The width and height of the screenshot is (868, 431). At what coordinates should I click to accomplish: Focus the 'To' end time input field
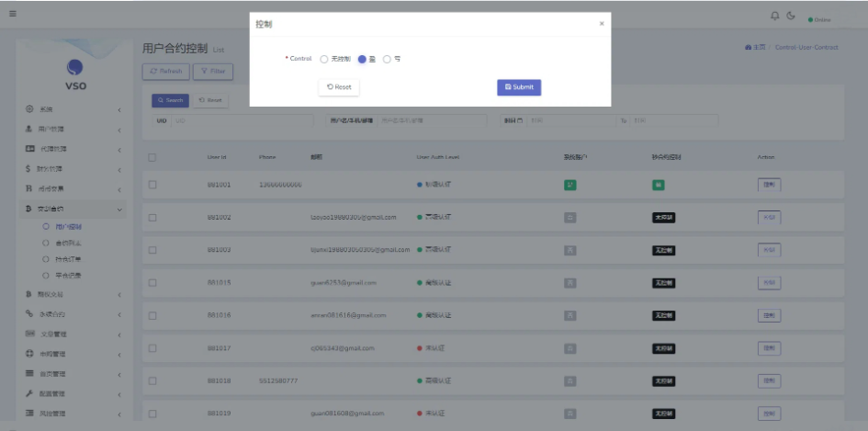[x=675, y=120]
